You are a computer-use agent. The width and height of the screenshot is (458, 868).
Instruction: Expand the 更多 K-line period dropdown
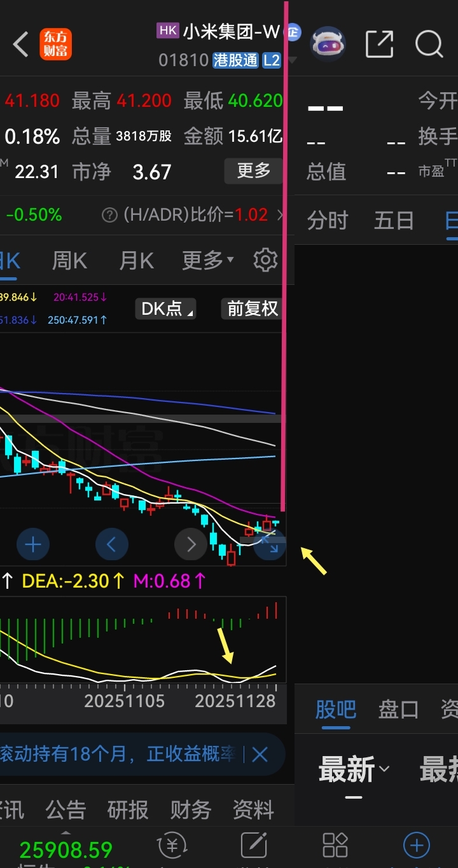[208, 260]
